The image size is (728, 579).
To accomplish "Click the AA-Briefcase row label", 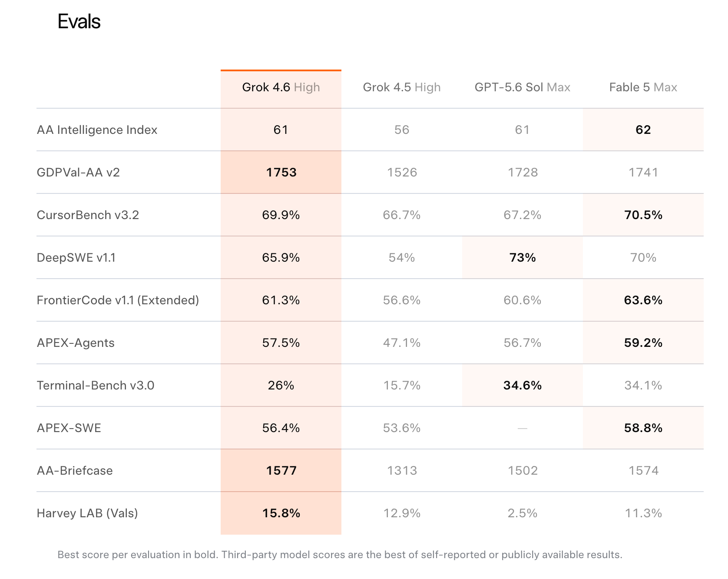I will coord(75,471).
